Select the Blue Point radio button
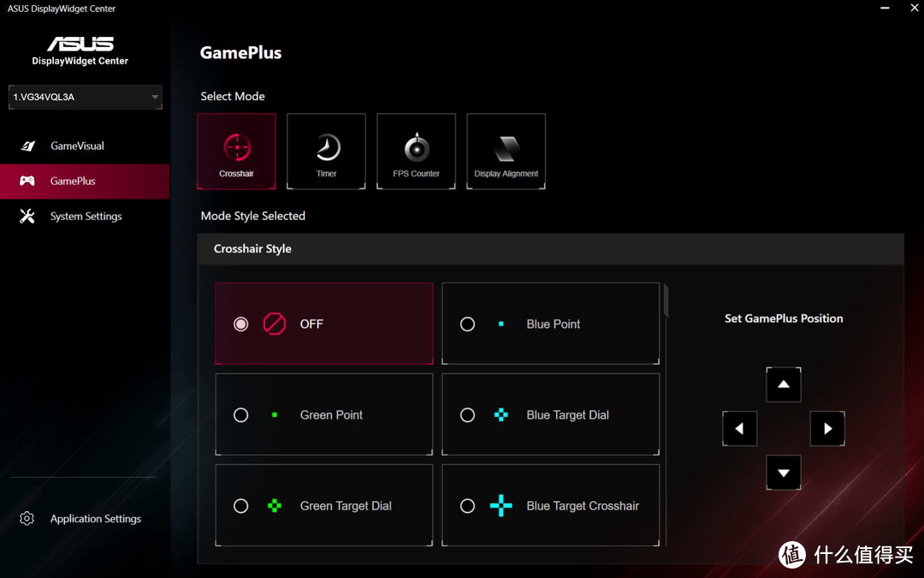 pyautogui.click(x=467, y=324)
